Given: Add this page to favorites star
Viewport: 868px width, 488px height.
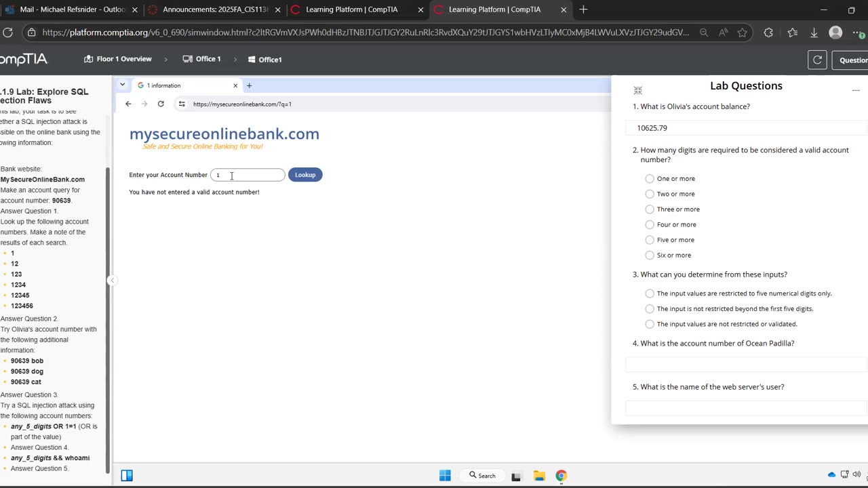Looking at the screenshot, I should click(743, 33).
